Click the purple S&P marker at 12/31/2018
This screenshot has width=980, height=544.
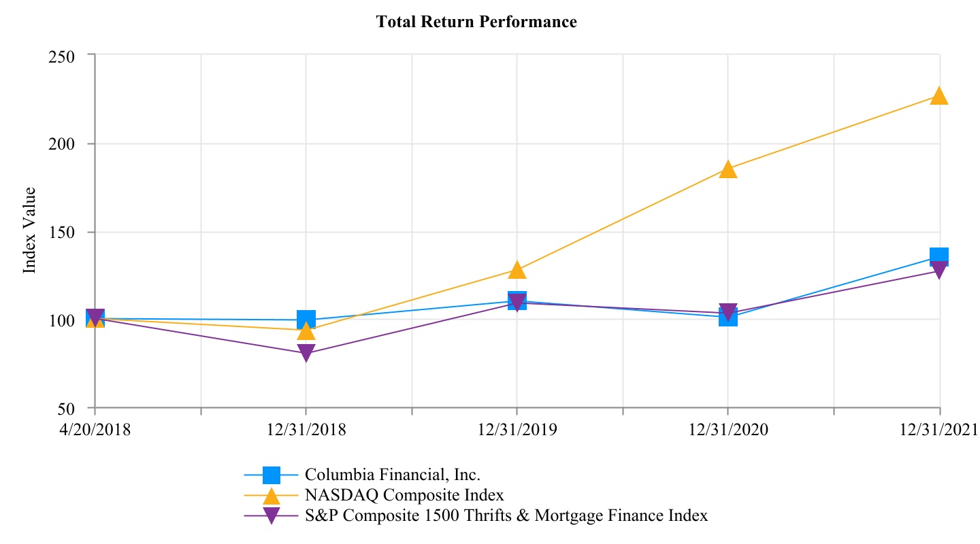[x=306, y=354]
